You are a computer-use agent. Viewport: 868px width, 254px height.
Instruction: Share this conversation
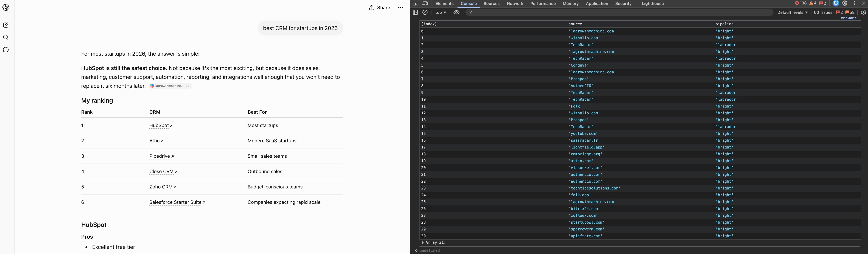click(379, 7)
